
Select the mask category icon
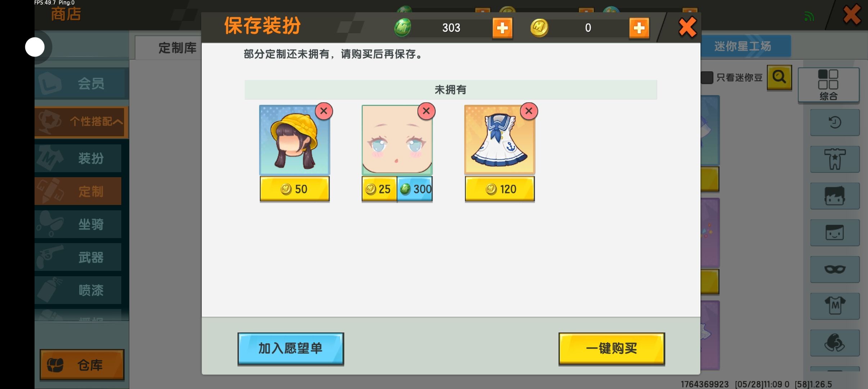(x=835, y=269)
